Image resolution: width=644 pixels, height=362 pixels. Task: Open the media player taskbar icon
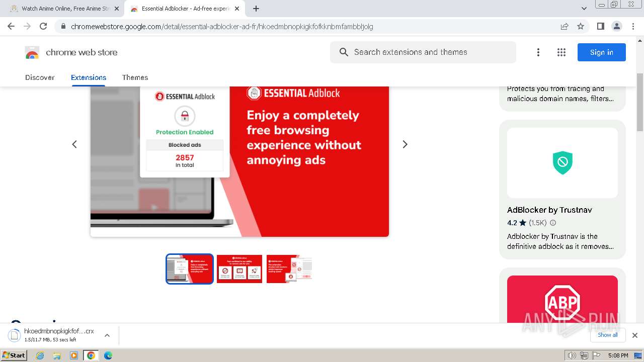click(74, 355)
